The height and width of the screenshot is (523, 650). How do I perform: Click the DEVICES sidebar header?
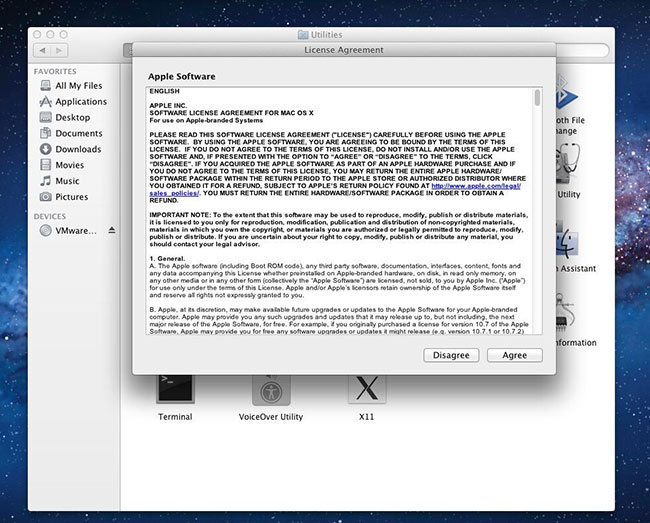[50, 216]
